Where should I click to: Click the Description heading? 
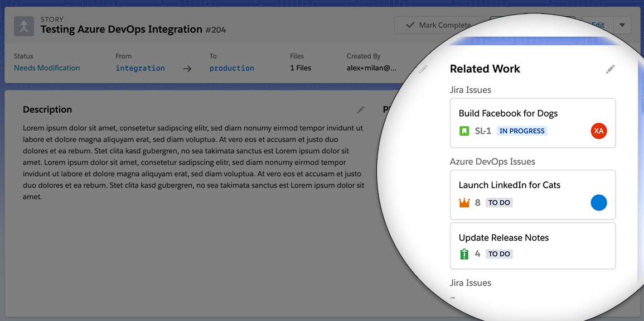[47, 109]
